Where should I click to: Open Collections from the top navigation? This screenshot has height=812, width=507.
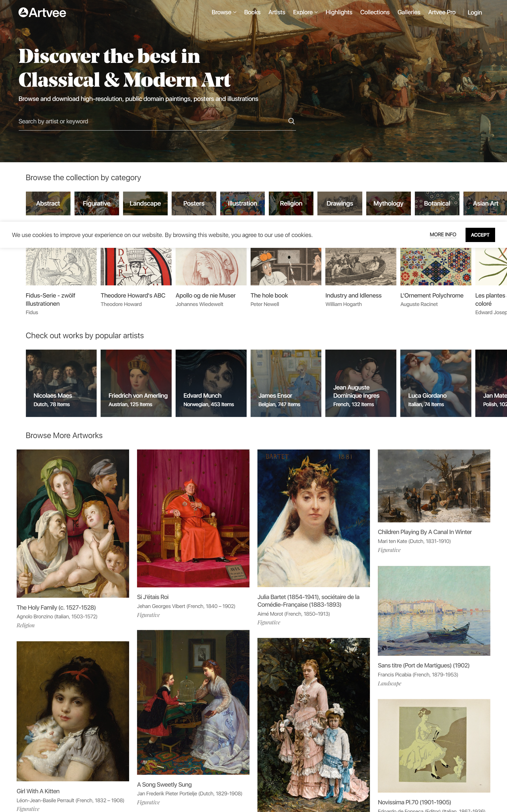coord(375,12)
